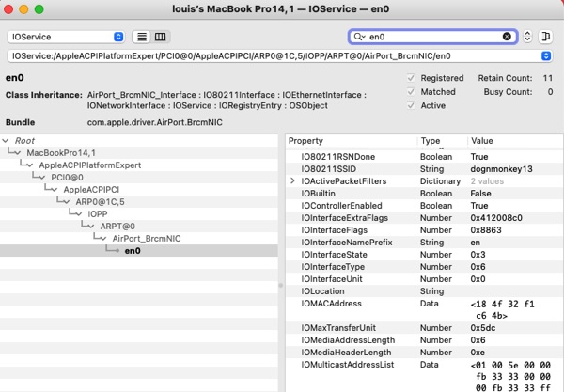Sort by the Type column header
The width and height of the screenshot is (564, 392).
pos(442,140)
